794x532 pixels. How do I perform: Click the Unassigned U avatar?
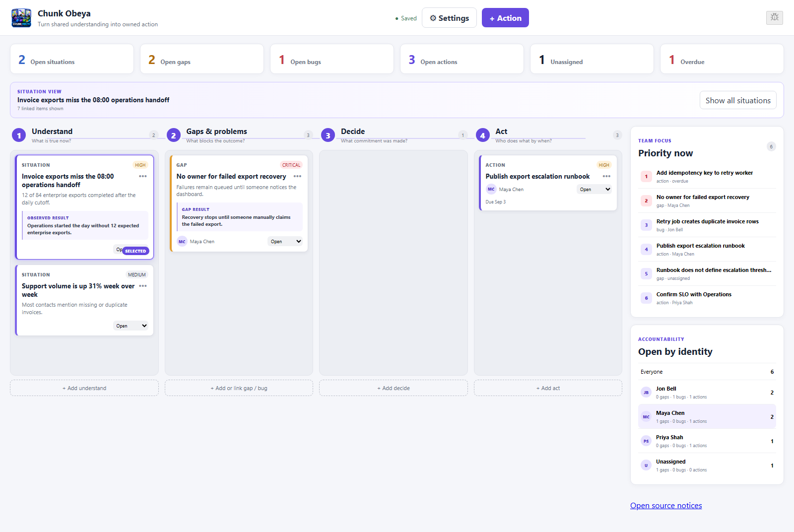646,465
